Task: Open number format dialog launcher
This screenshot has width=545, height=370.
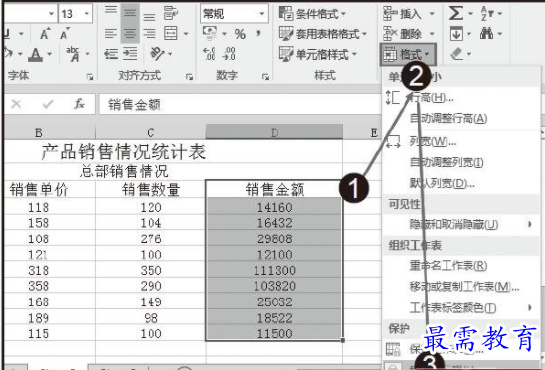Action: (x=266, y=77)
